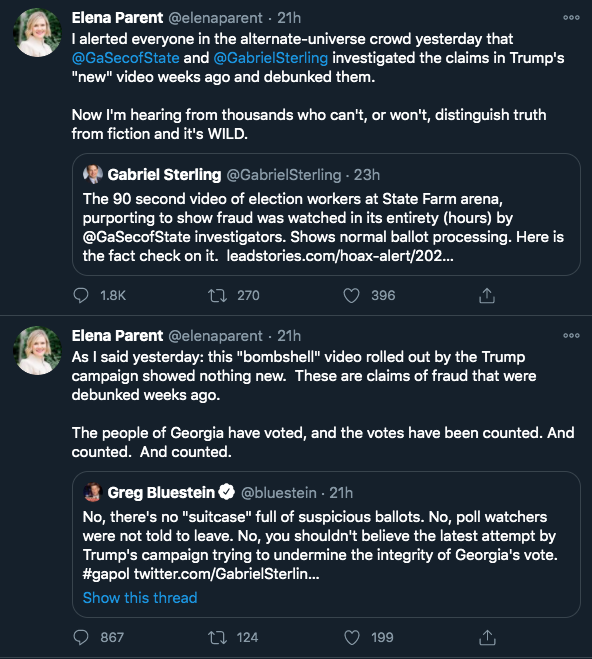This screenshot has width=592, height=659.
Task: Click Gabriel Sterling's small profile picture
Action: pyautogui.click(x=93, y=174)
